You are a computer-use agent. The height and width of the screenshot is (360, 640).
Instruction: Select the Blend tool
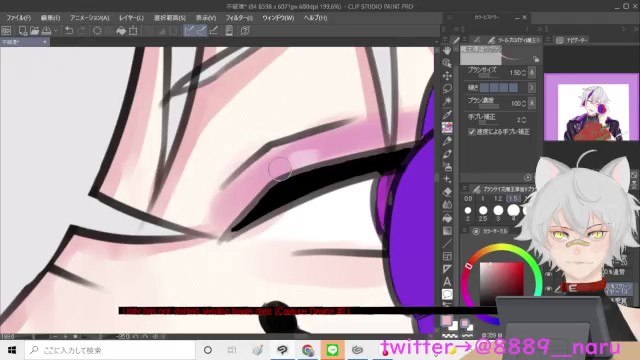(x=447, y=205)
